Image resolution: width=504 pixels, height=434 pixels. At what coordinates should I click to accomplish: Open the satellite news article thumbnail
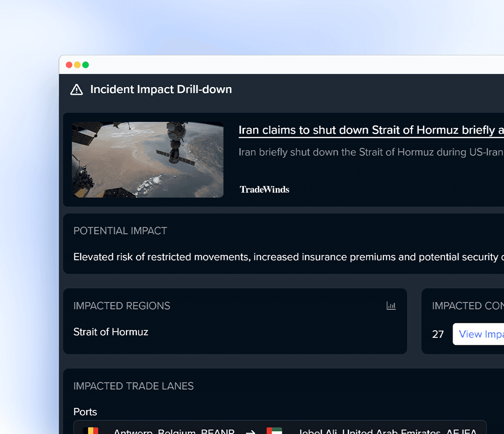(147, 159)
